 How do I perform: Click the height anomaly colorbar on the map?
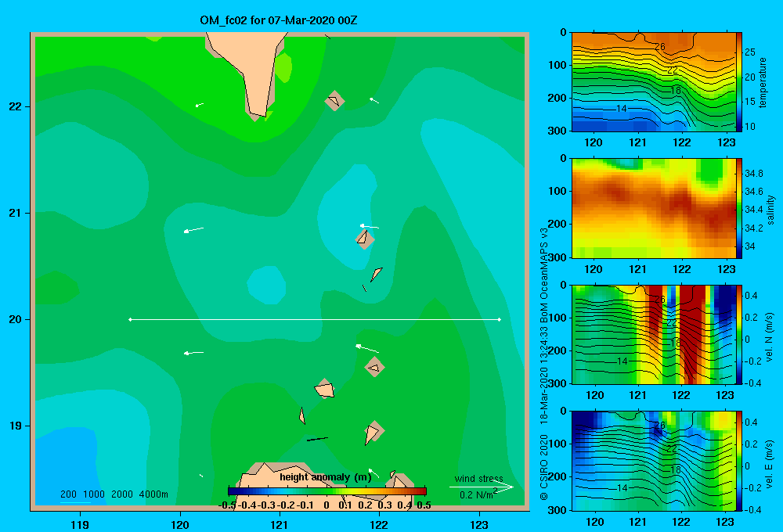pos(327,491)
